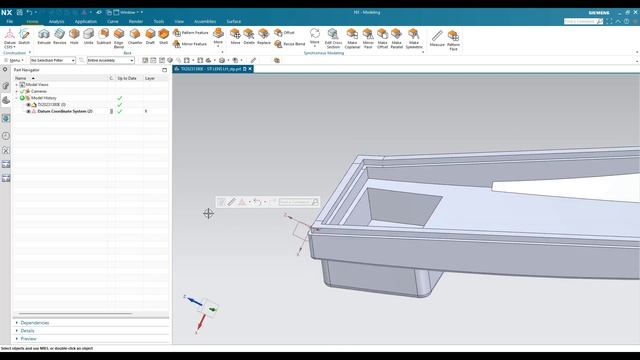The height and width of the screenshot is (360, 640).
Task: Select the Replace Face tool
Action: (x=264, y=36)
